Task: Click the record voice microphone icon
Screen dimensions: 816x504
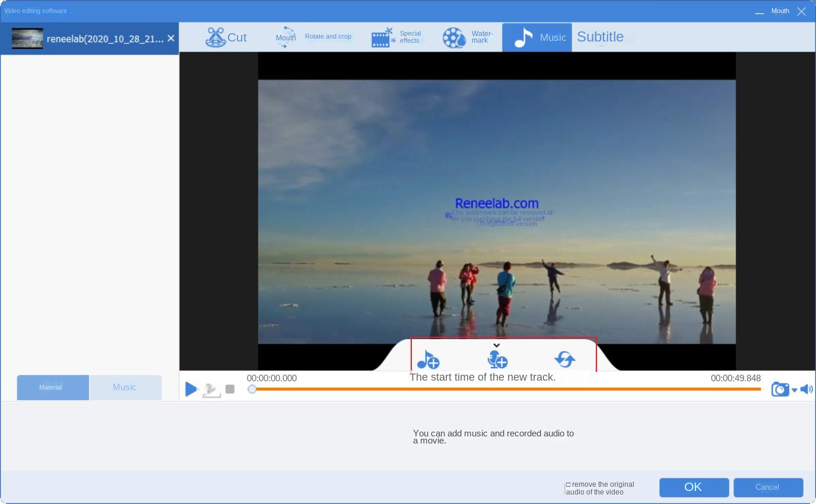Action: tap(497, 359)
